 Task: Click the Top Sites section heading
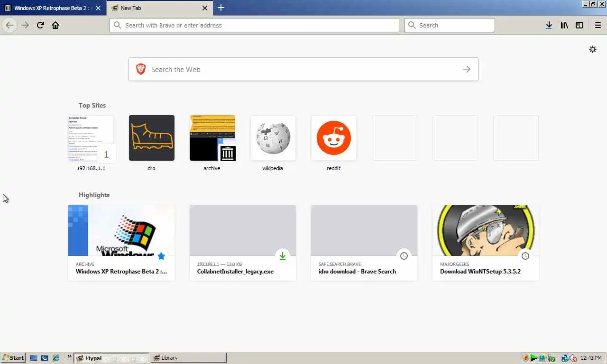pos(92,105)
